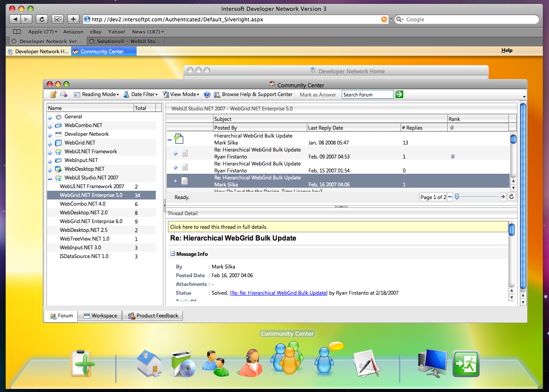Collapse the WebUI Studio.NET 2007 tree node
This screenshot has height=392, width=549.
[50, 178]
